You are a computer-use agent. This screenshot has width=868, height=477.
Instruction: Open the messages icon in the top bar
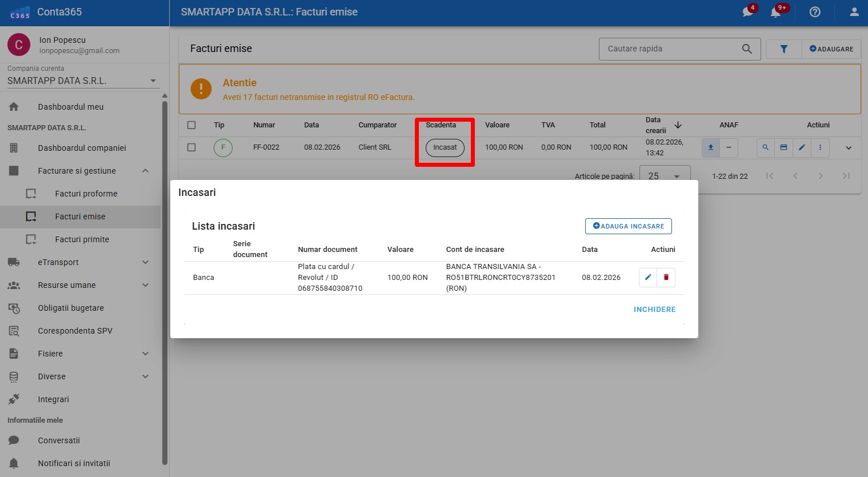click(748, 12)
